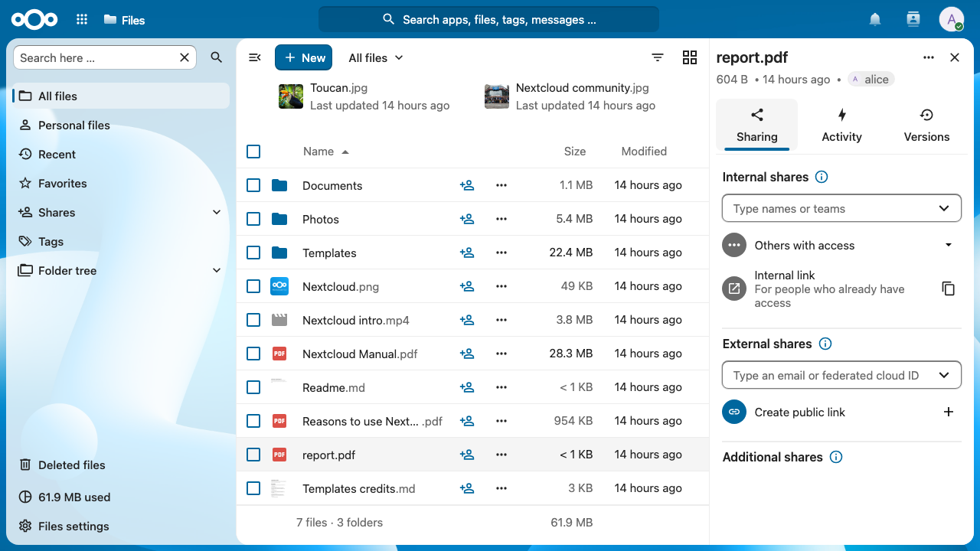Open the Toucan.jpg recent file

[364, 96]
